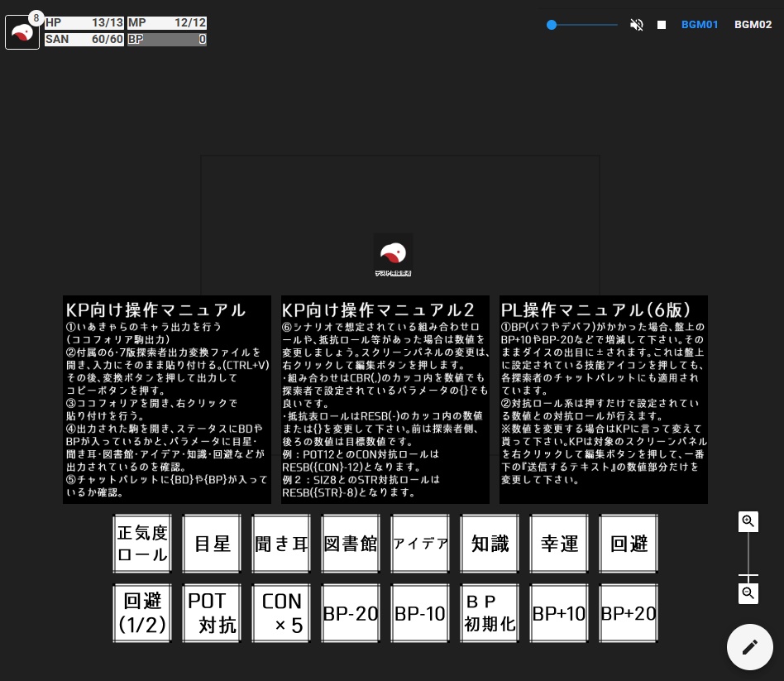Image resolution: width=784 pixels, height=681 pixels.
Task: Switch to BGM01 track
Action: point(700,25)
